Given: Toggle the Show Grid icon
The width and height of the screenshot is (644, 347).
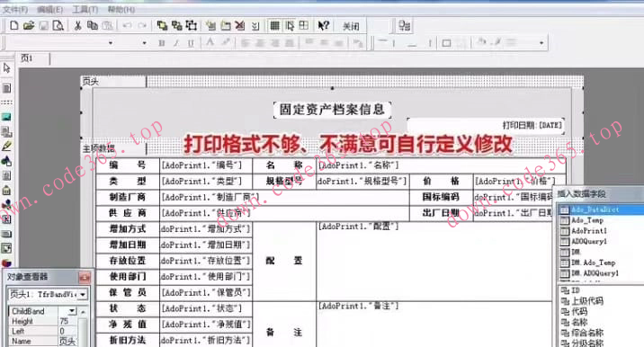Looking at the screenshot, I should [274, 26].
